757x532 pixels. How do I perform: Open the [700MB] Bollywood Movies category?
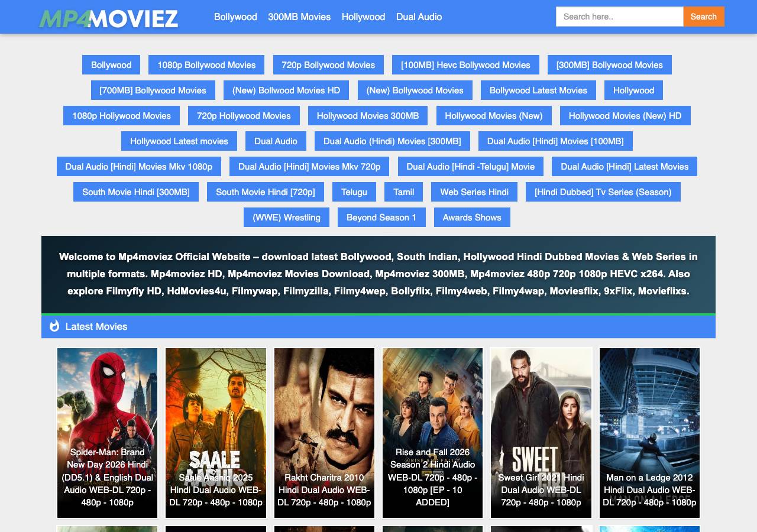pos(153,90)
